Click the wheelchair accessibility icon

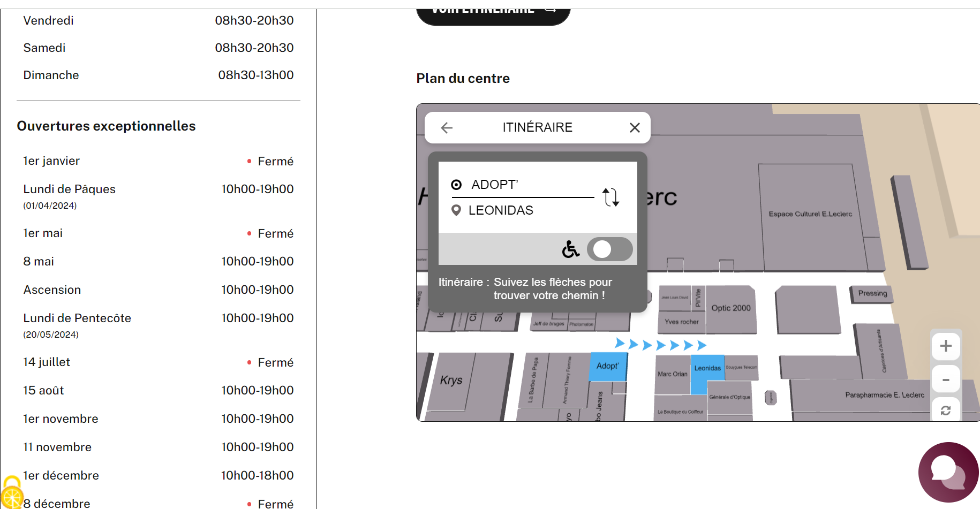coord(570,249)
